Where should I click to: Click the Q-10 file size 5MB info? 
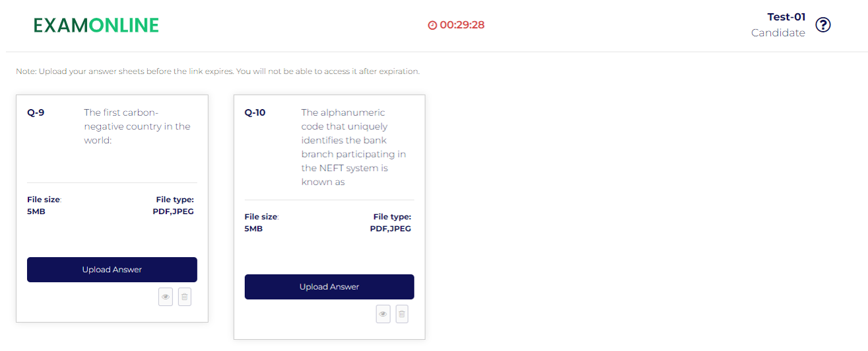(261, 223)
